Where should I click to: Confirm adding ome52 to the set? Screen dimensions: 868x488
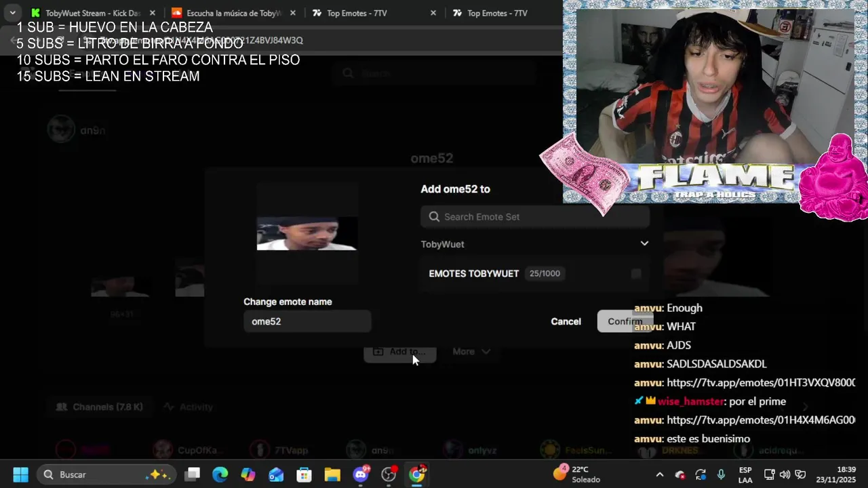(625, 321)
